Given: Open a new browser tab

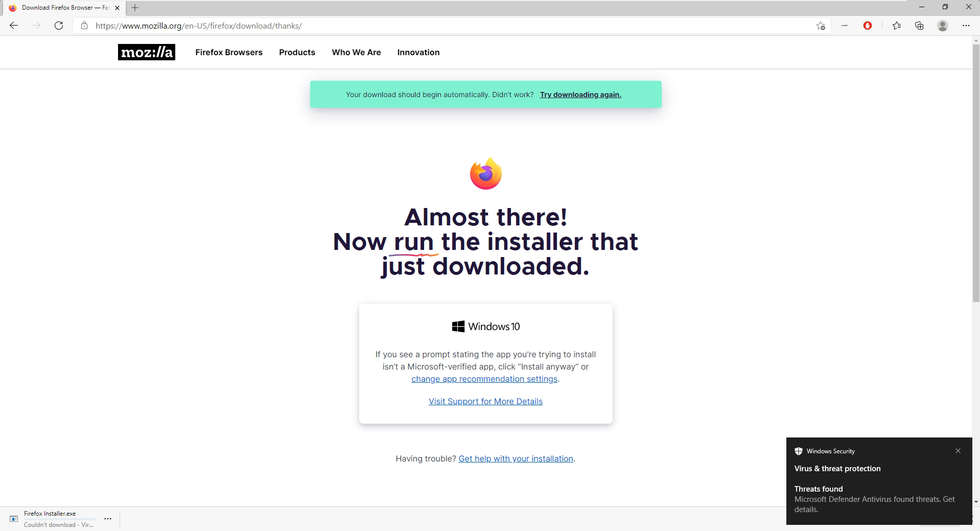Looking at the screenshot, I should click(x=135, y=8).
